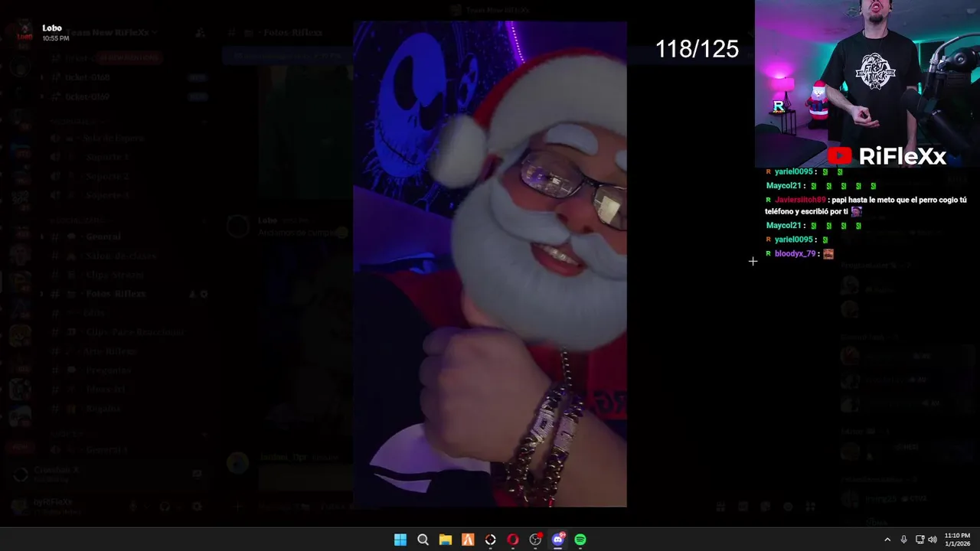Open the emoji picker in chat bar
Screen dimensions: 980x551
tap(788, 507)
